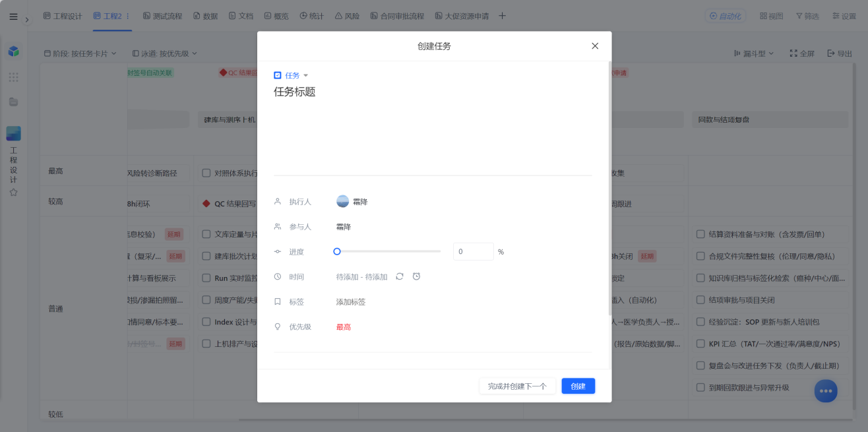Open the hamburger menu in top bar
The width and height of the screenshot is (868, 432).
13,16
